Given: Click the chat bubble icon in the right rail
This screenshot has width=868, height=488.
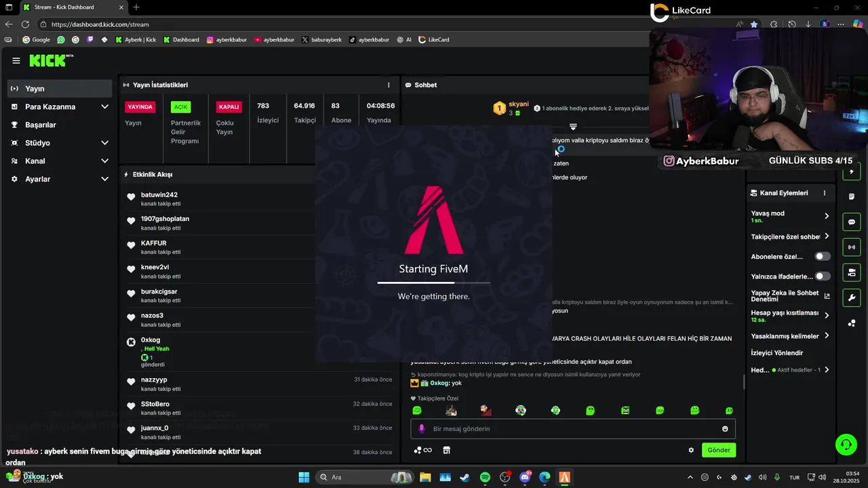Looking at the screenshot, I should pos(852,222).
